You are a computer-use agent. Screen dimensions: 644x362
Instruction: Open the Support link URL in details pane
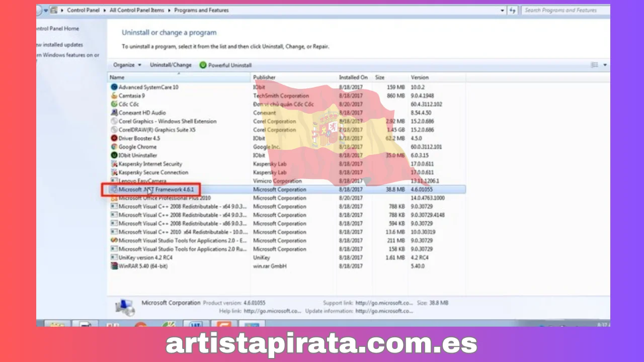384,303
